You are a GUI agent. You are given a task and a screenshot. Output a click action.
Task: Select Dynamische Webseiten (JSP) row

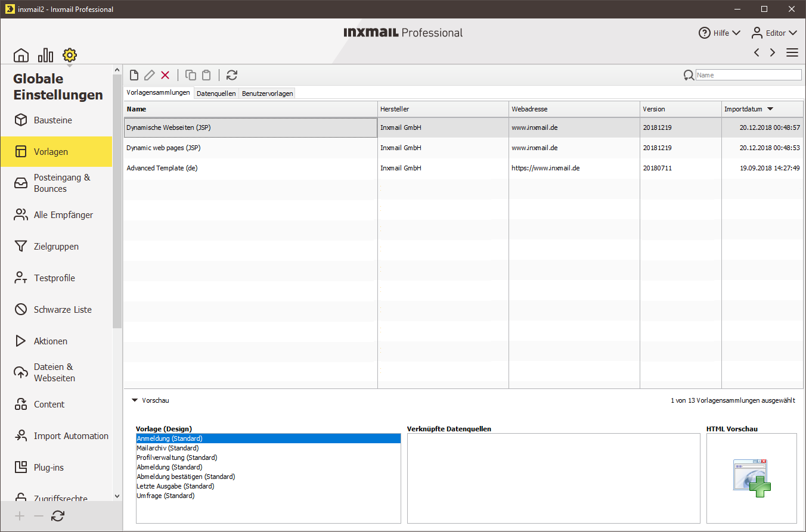tap(464, 127)
